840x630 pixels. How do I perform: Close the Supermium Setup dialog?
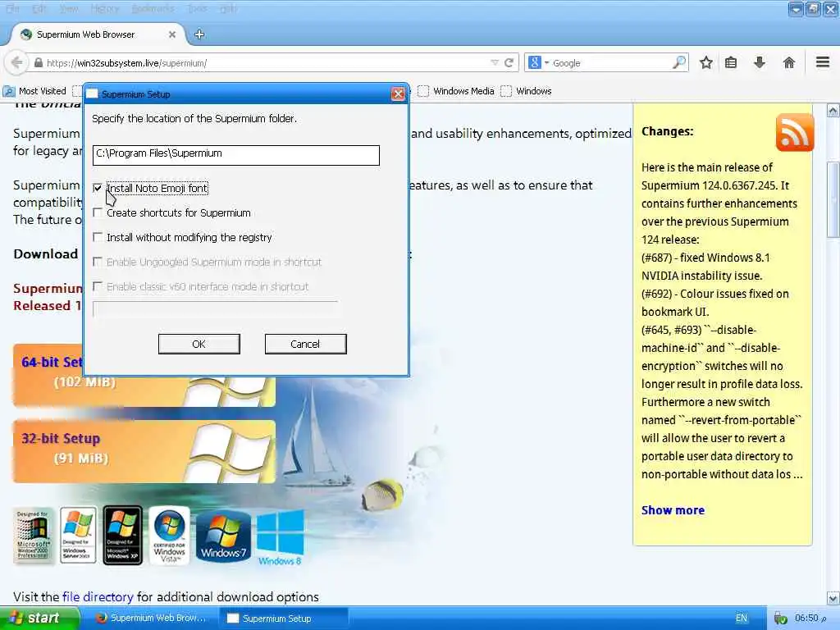pyautogui.click(x=398, y=94)
